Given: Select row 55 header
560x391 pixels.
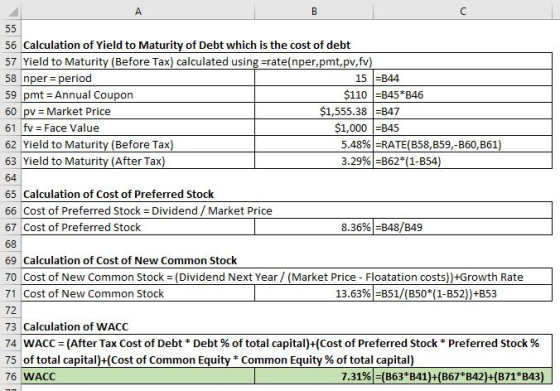Looking at the screenshot, I should pyautogui.click(x=11, y=29).
